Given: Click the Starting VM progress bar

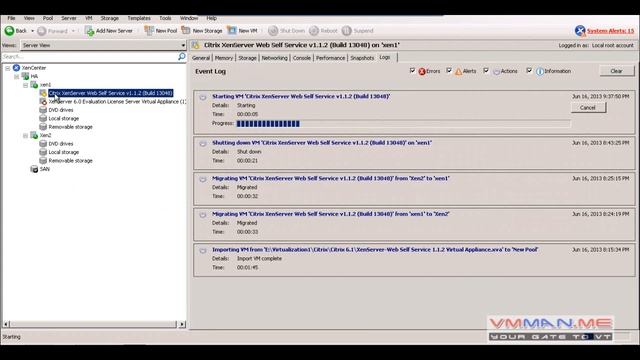Looking at the screenshot, I should 403,124.
